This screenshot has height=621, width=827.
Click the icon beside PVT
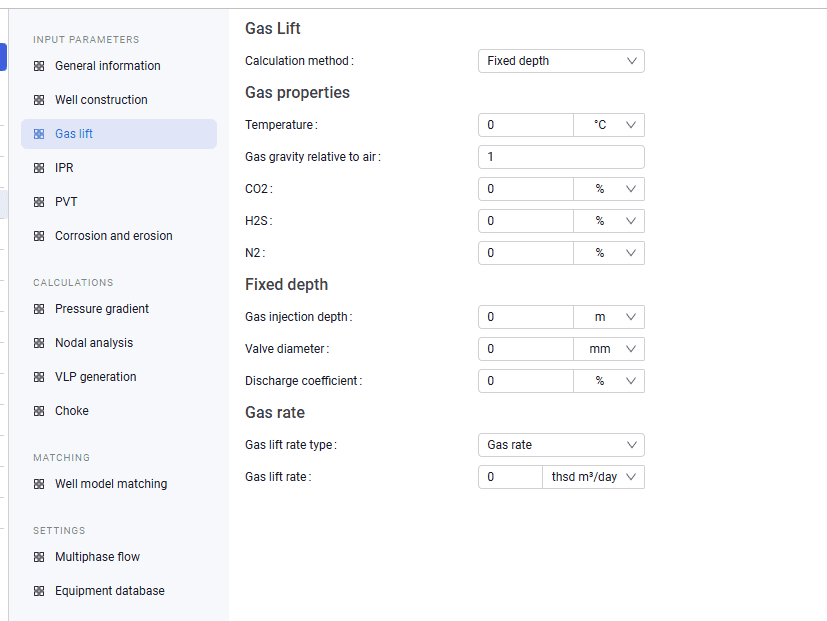click(x=39, y=202)
